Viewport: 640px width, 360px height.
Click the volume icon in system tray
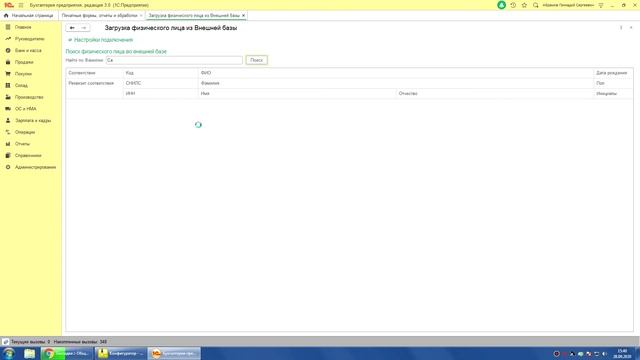(604, 354)
